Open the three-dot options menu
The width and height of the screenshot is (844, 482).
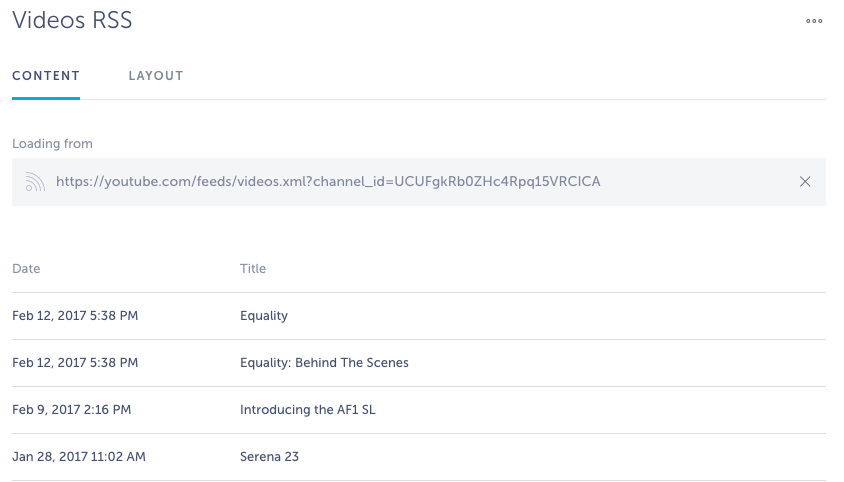(814, 21)
